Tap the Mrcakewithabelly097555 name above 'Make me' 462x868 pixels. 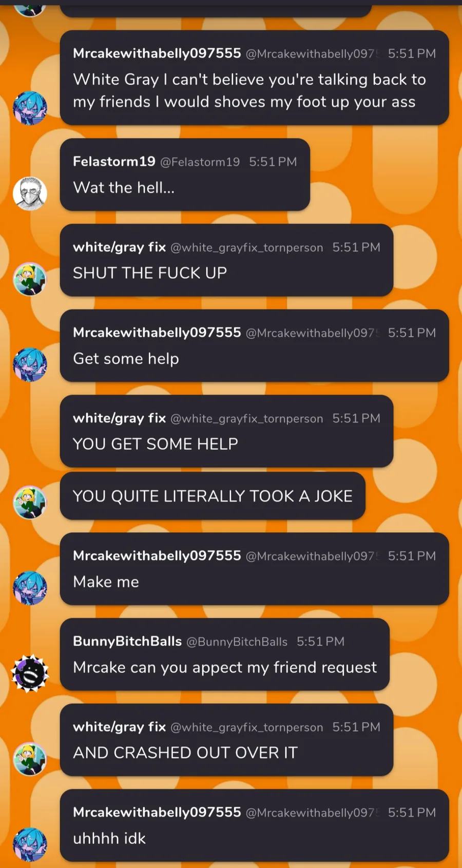click(157, 555)
